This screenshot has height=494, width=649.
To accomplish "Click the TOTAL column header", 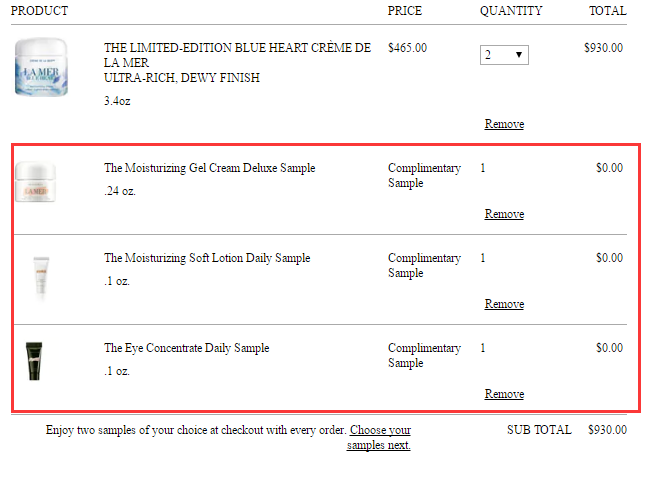I will [608, 11].
